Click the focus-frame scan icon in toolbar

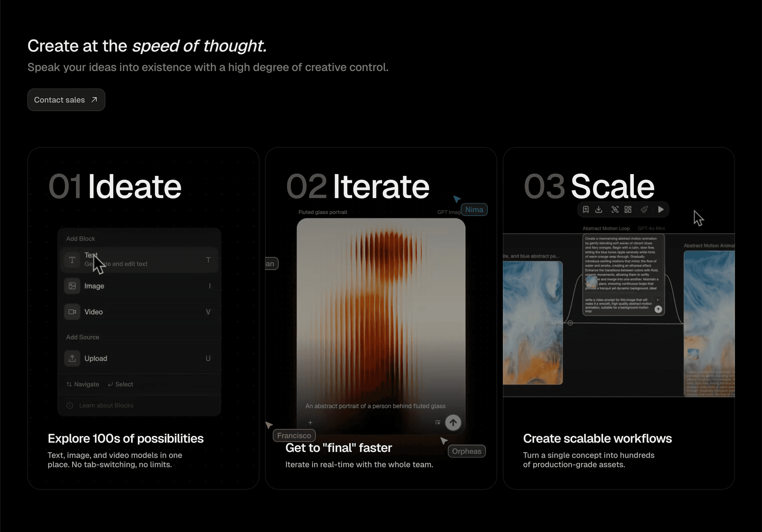tap(615, 209)
